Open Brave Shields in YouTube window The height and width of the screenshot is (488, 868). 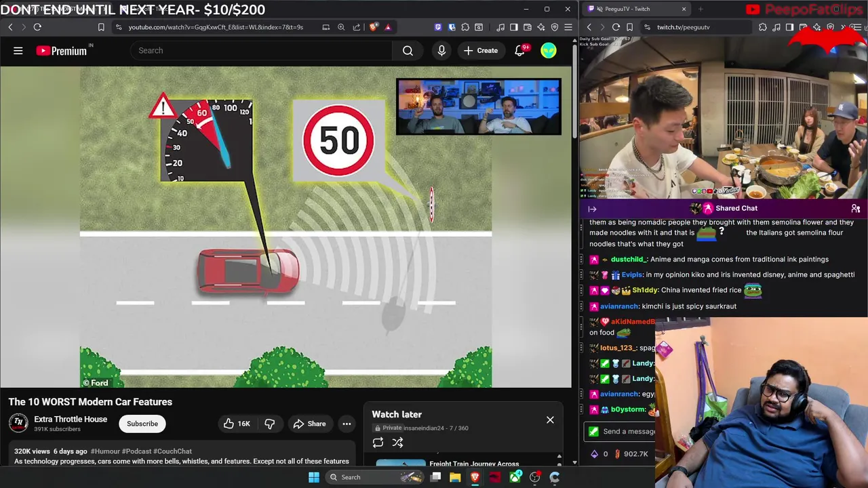pyautogui.click(x=374, y=27)
